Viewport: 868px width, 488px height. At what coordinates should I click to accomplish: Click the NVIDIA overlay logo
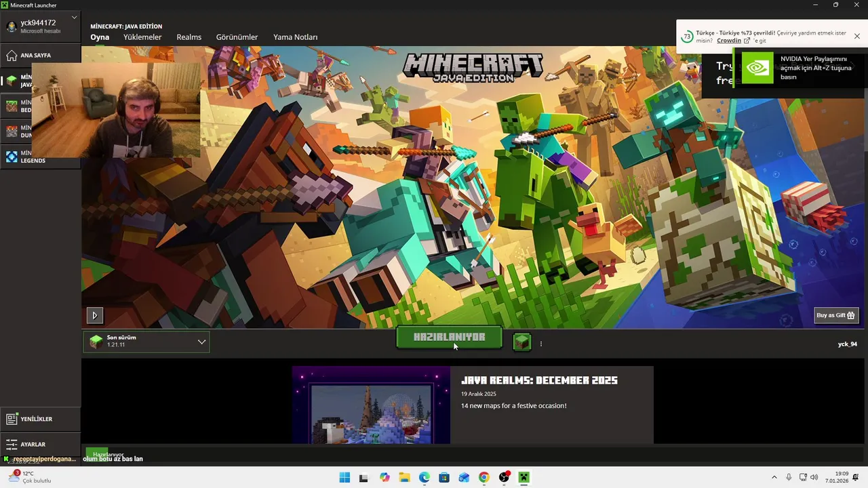tap(757, 67)
